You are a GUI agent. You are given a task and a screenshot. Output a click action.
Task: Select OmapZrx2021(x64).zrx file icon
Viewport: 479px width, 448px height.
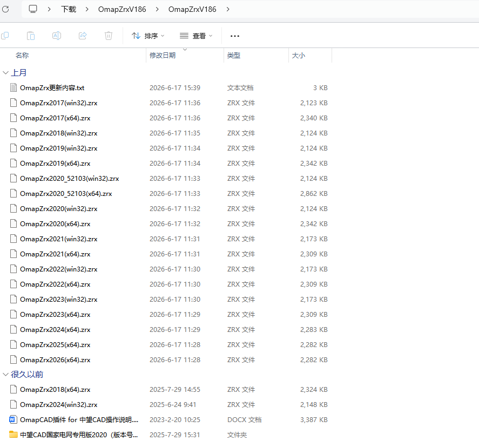(13, 254)
